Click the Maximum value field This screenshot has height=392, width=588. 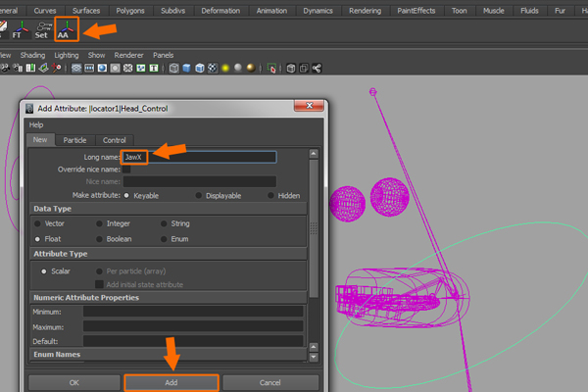coord(193,326)
